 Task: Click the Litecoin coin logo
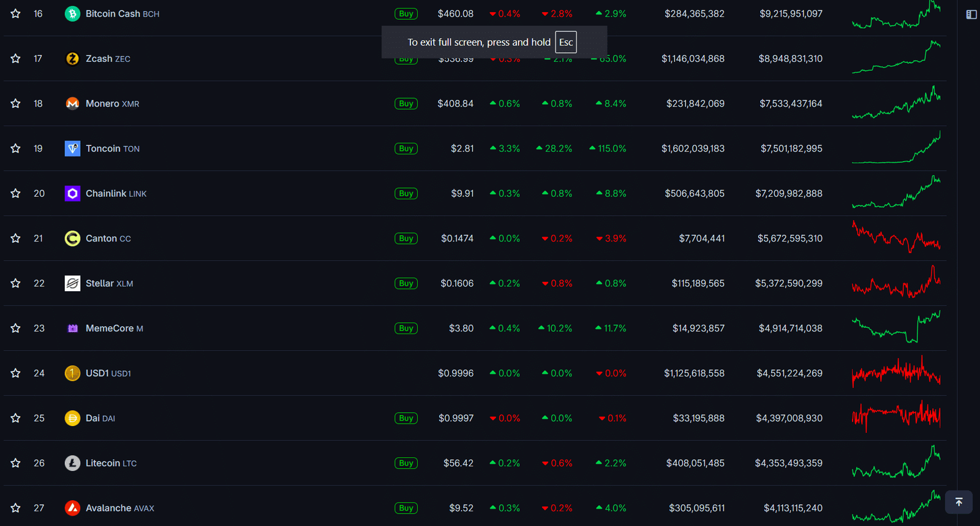click(72, 463)
